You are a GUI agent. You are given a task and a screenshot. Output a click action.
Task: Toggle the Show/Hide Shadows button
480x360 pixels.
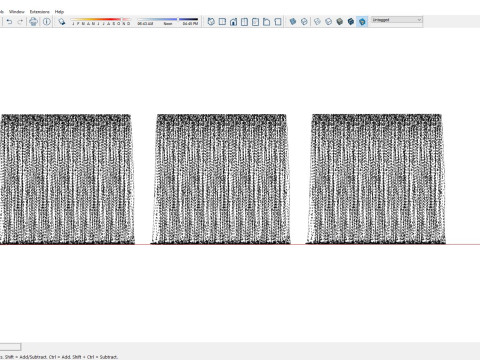tap(62, 22)
